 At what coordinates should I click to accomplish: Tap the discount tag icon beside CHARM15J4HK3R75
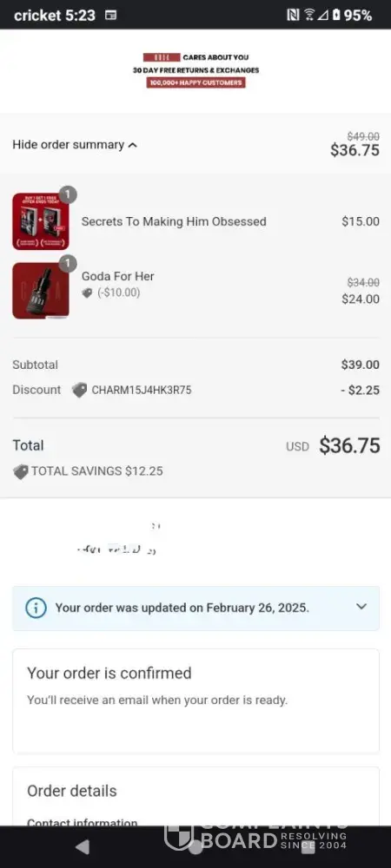click(x=80, y=391)
